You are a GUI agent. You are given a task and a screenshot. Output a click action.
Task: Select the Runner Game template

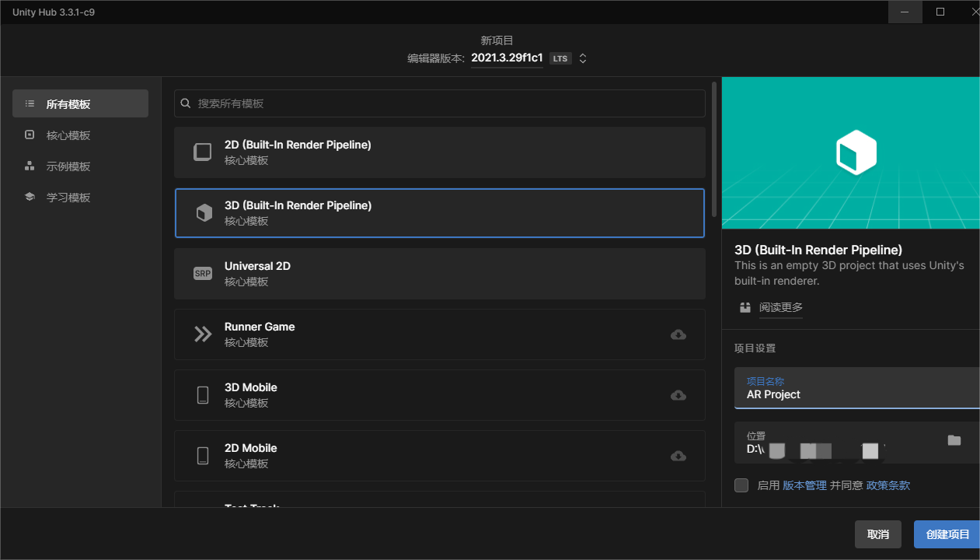pos(440,334)
